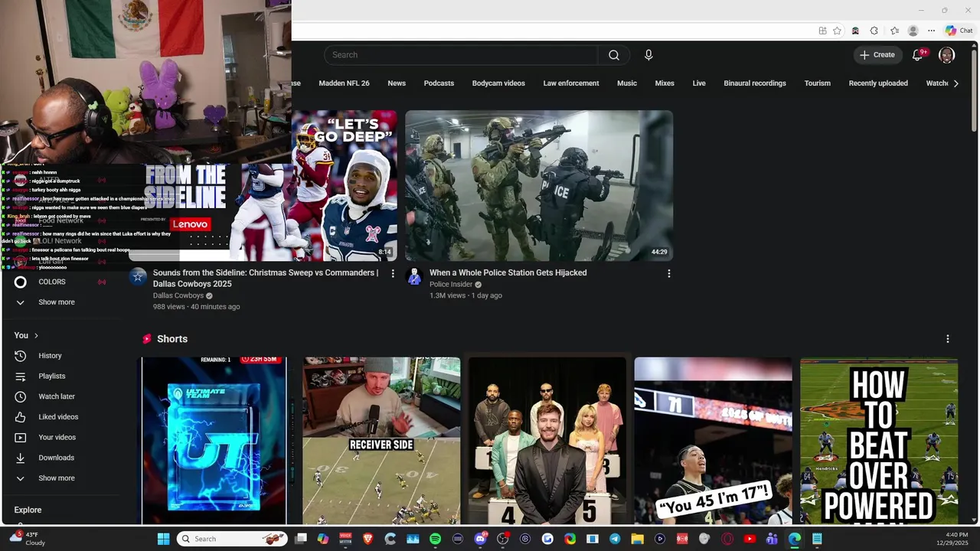
Task: Click the YouTube search magnifier button
Action: (x=613, y=55)
